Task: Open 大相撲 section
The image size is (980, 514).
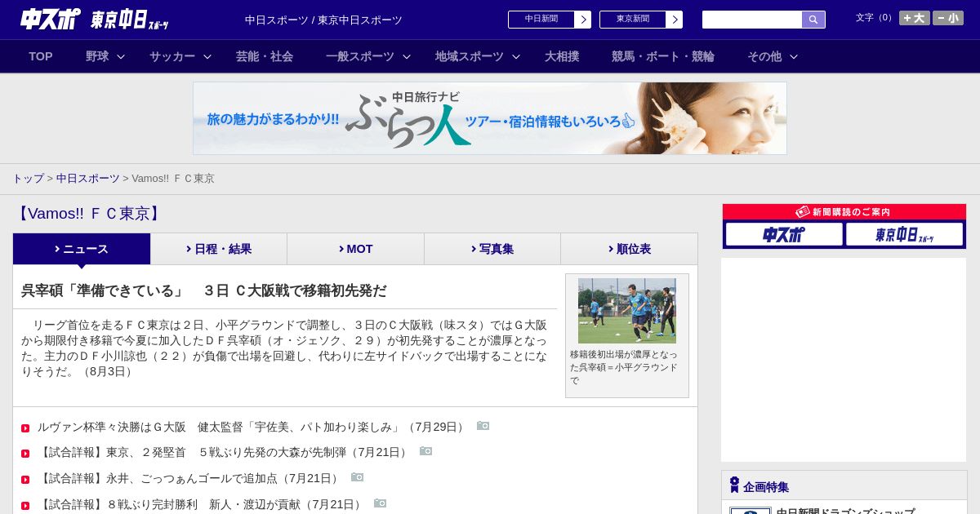Action: 562,56
